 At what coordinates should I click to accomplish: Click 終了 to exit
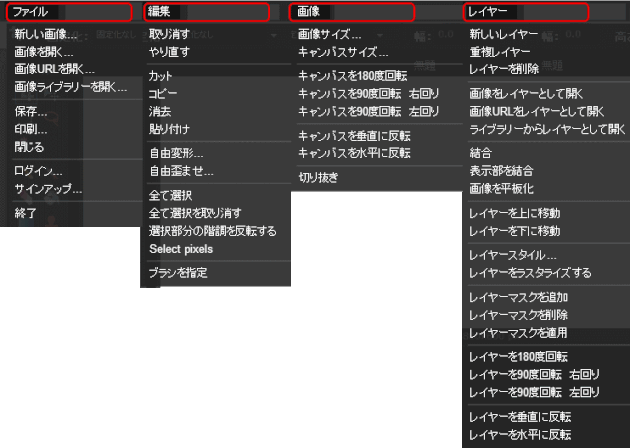coord(25,213)
